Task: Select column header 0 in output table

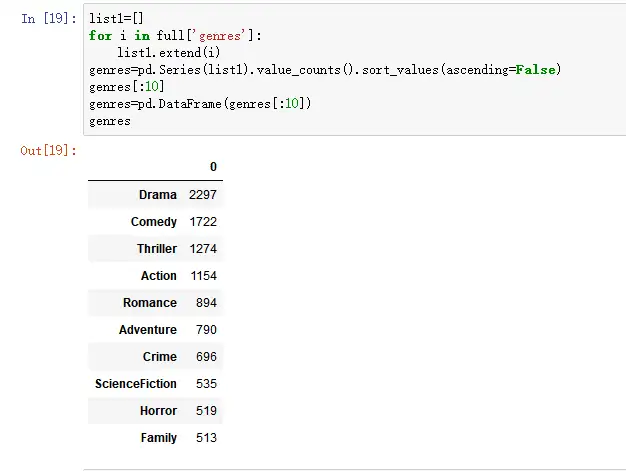Action: pyautogui.click(x=213, y=166)
